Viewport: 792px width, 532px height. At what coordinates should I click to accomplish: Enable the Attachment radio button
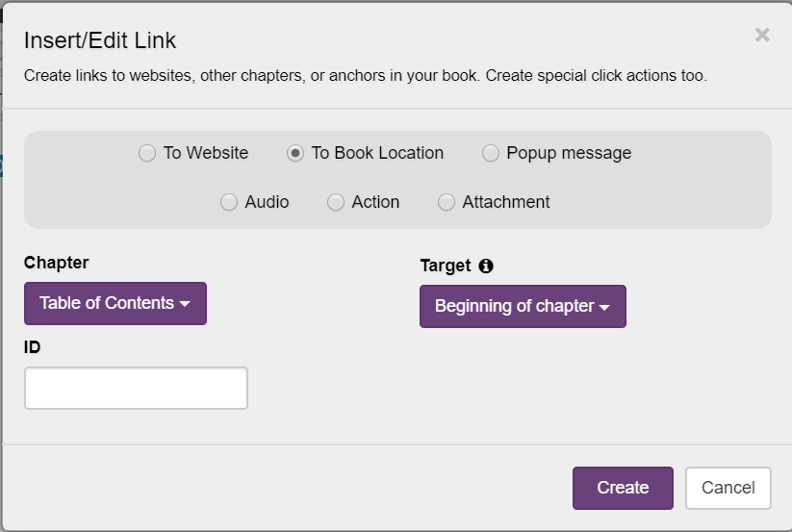click(x=447, y=202)
